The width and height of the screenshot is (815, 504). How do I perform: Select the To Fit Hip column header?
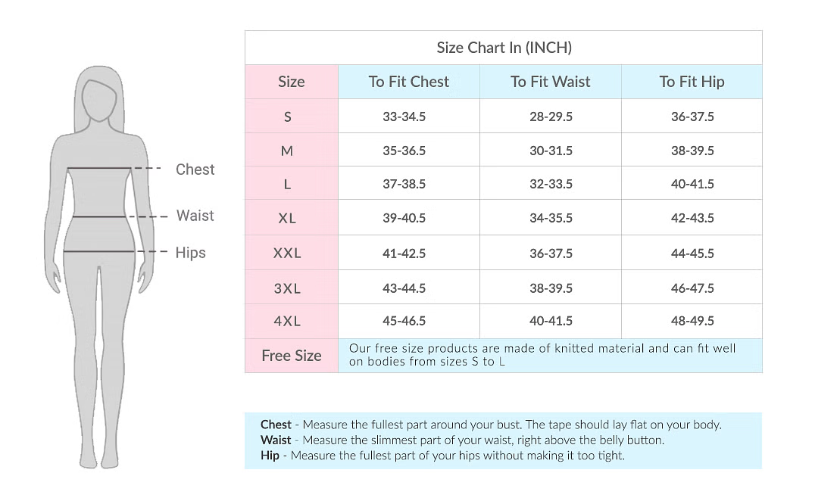pyautogui.click(x=692, y=82)
